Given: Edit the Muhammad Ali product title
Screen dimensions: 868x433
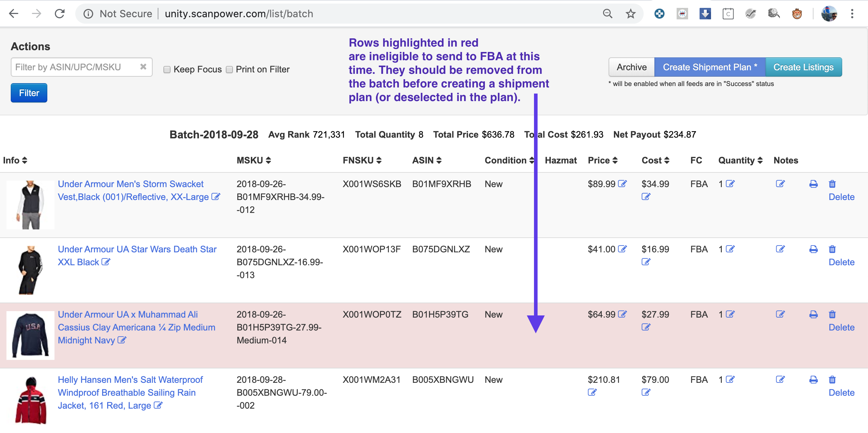Looking at the screenshot, I should coord(122,340).
